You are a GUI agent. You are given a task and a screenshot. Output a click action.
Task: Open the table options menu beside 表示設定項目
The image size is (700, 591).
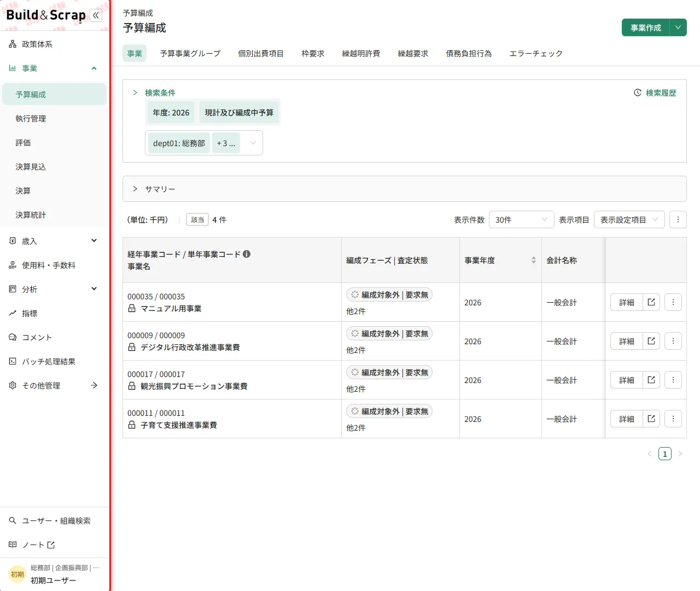678,219
